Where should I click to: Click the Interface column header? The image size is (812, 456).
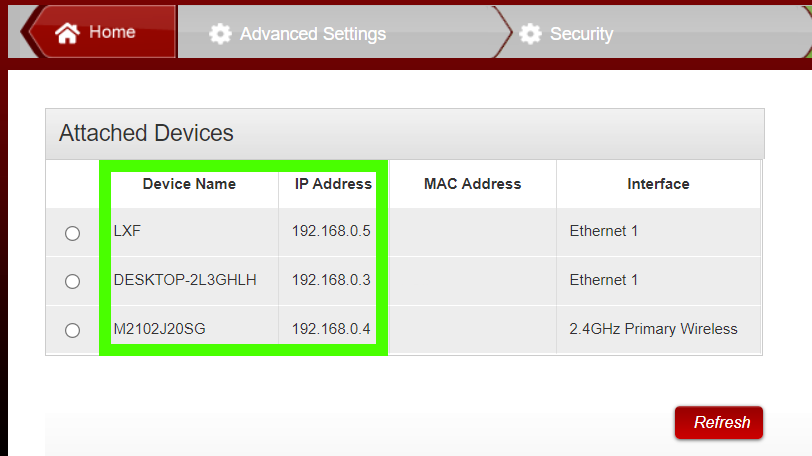click(x=658, y=184)
